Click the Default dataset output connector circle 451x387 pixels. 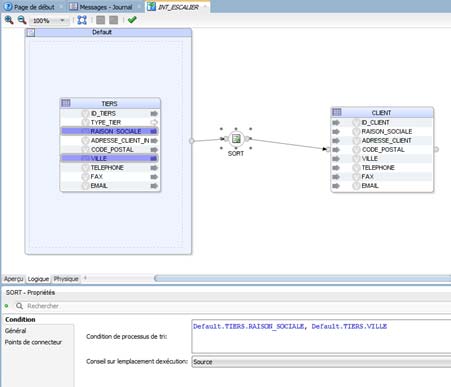(x=192, y=141)
